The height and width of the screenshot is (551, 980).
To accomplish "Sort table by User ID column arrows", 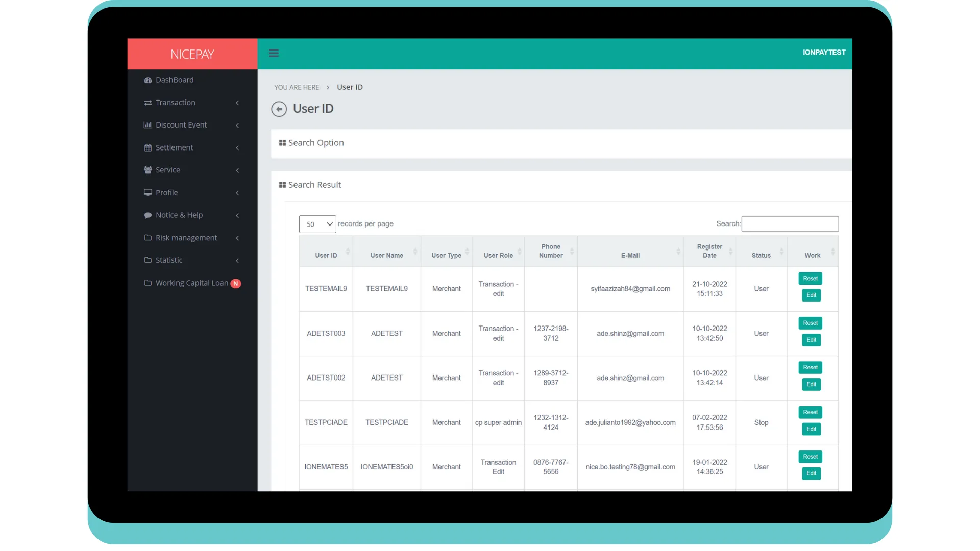I will (348, 252).
